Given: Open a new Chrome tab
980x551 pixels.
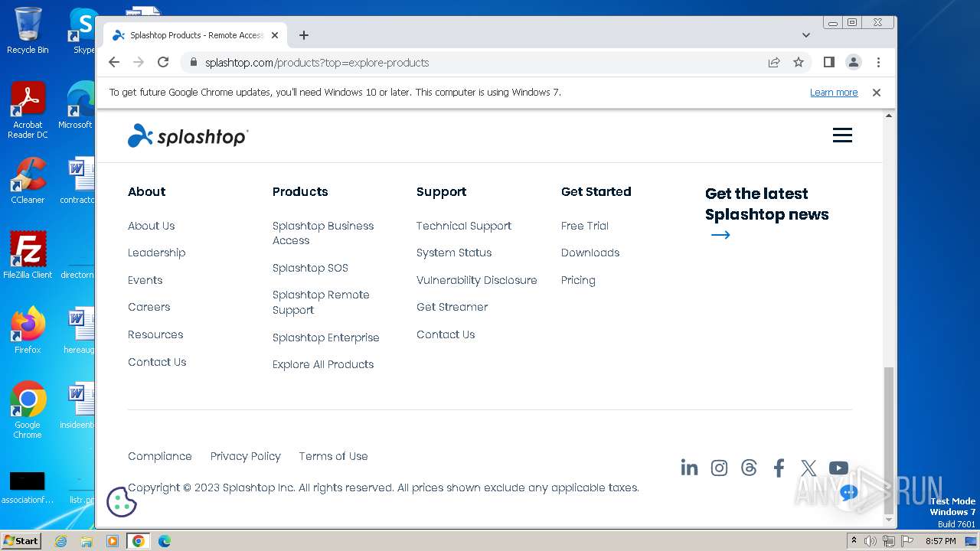Looking at the screenshot, I should click(x=304, y=35).
